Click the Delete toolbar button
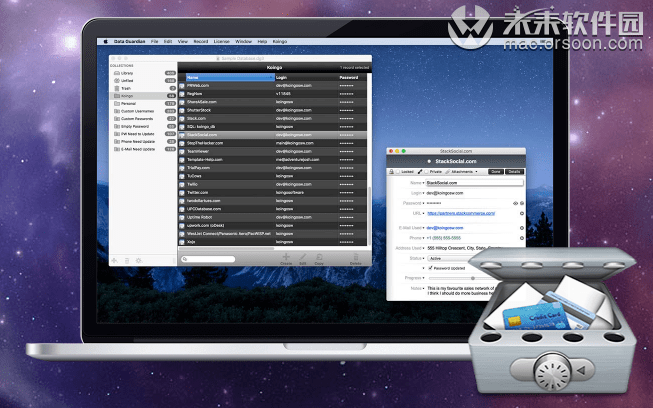 coord(355,259)
